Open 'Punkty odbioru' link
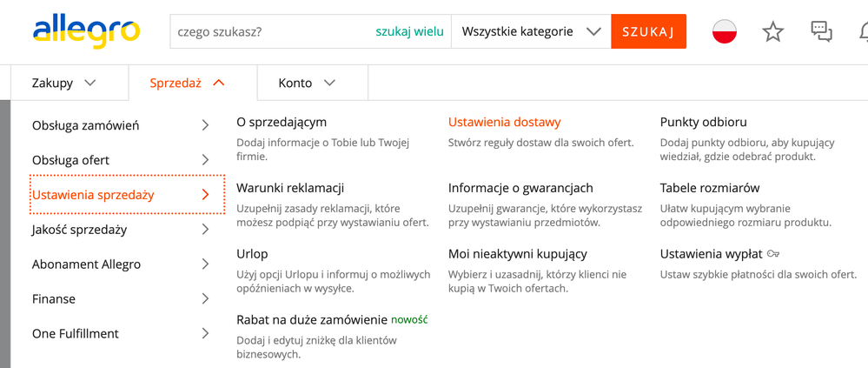This screenshot has width=868, height=368. point(704,122)
